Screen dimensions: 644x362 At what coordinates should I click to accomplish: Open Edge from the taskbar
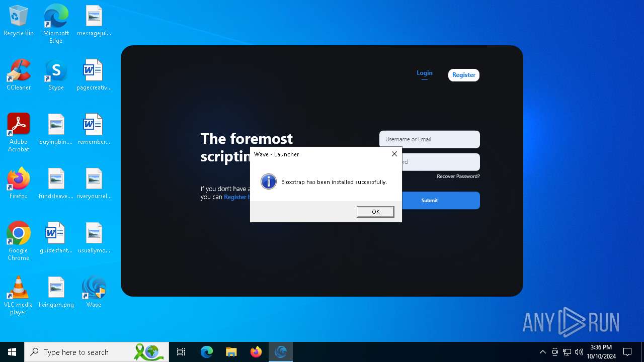point(207,352)
